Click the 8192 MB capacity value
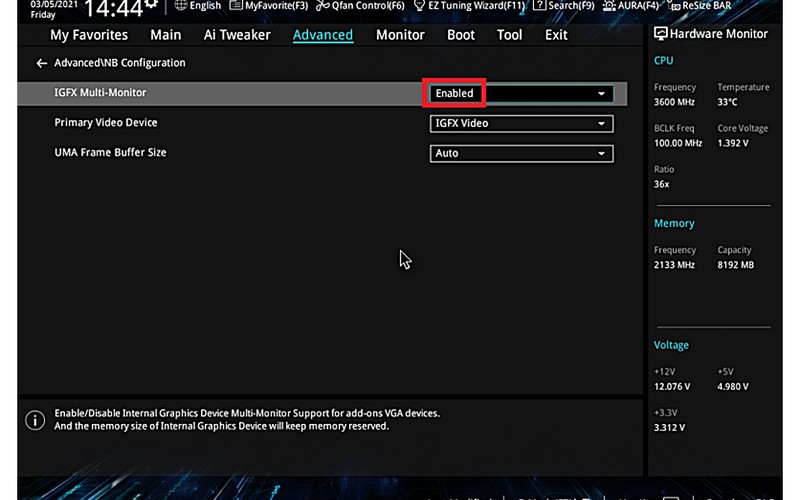 point(735,265)
